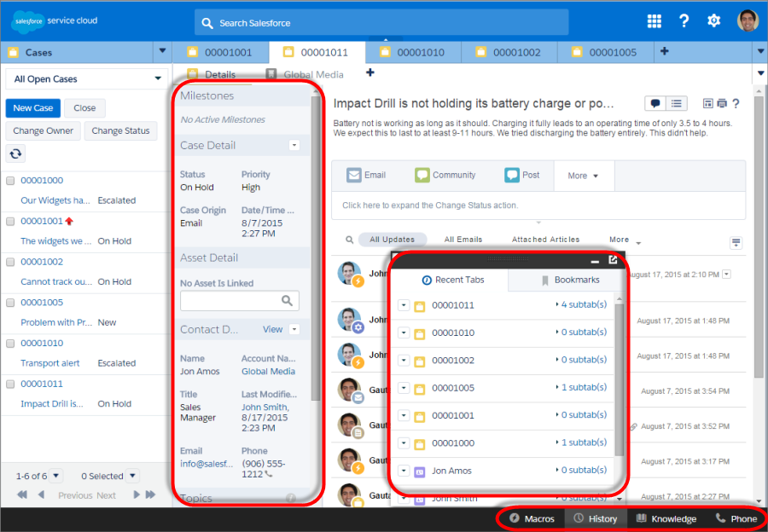Viewport: 768px width, 532px height.
Task: Open the App Launcher grid icon
Action: click(x=654, y=21)
